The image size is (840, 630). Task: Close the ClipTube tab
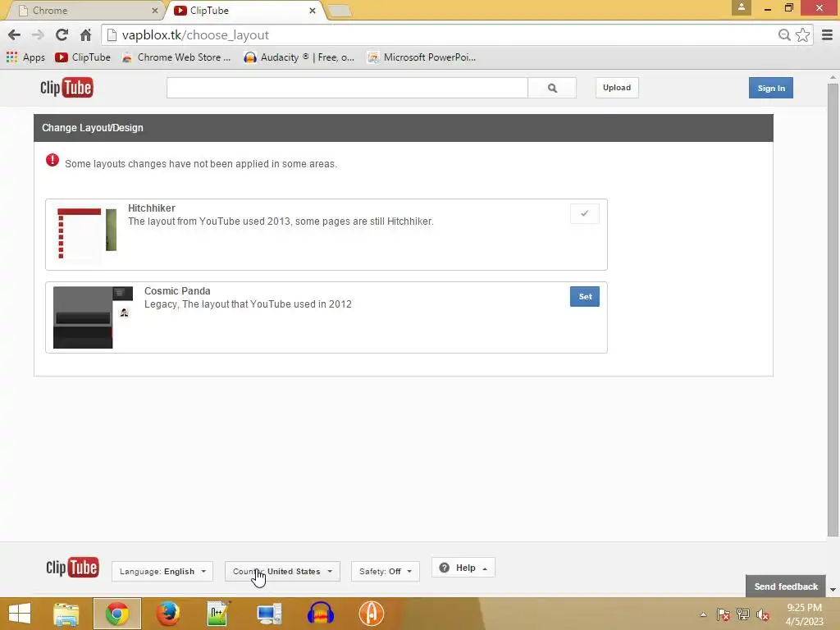point(313,11)
